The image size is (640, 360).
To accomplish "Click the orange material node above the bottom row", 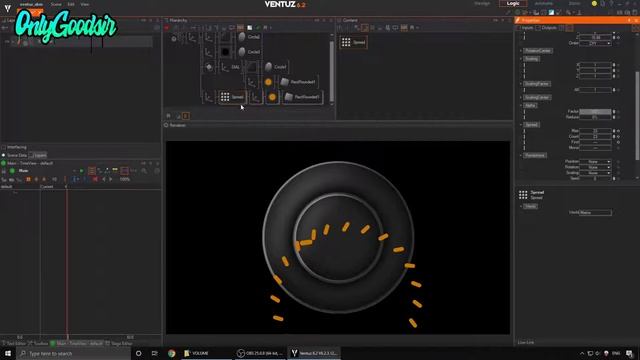I will coord(268,82).
